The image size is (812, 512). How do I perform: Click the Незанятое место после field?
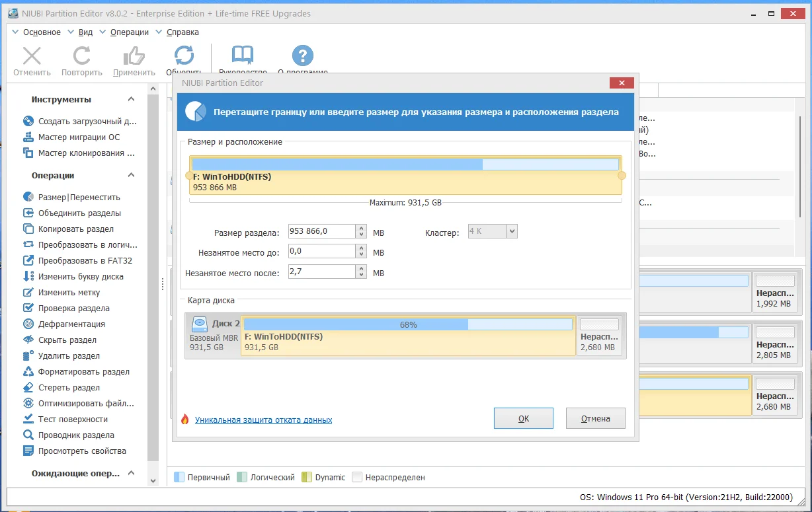[323, 272]
